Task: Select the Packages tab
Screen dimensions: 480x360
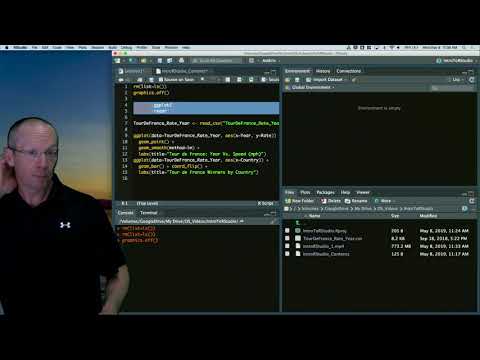Action: [325, 192]
